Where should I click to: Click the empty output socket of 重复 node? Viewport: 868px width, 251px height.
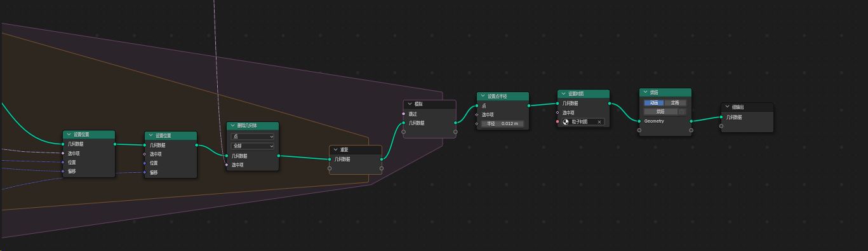click(x=382, y=168)
